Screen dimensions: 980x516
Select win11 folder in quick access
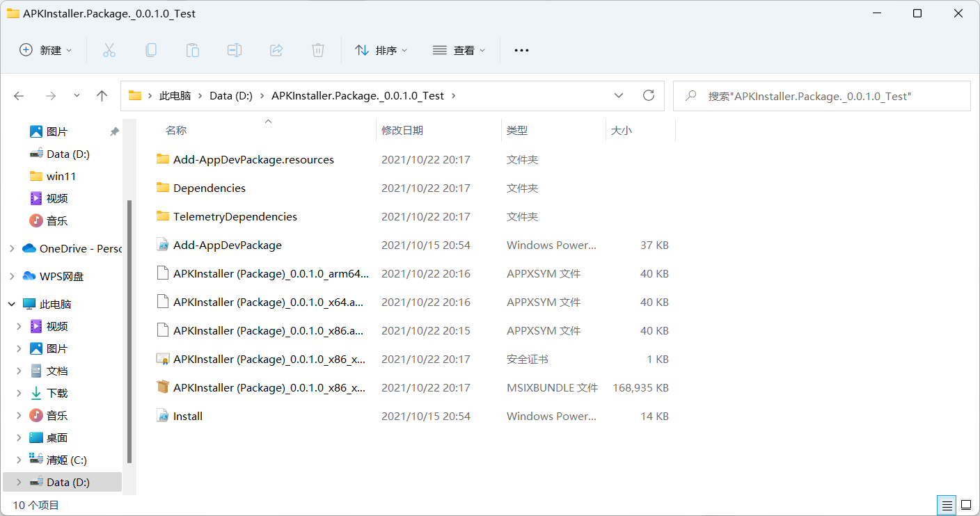tap(61, 176)
